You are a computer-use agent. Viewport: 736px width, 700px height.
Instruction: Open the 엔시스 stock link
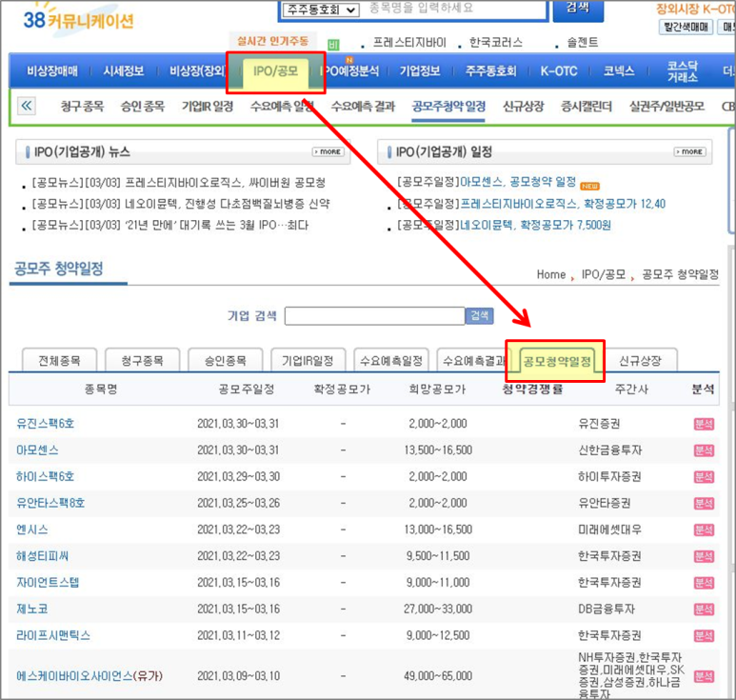(32, 530)
